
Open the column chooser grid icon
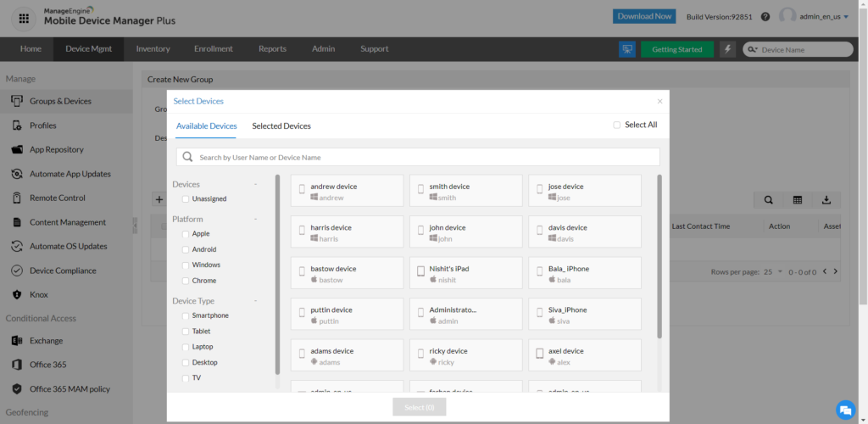click(x=798, y=200)
